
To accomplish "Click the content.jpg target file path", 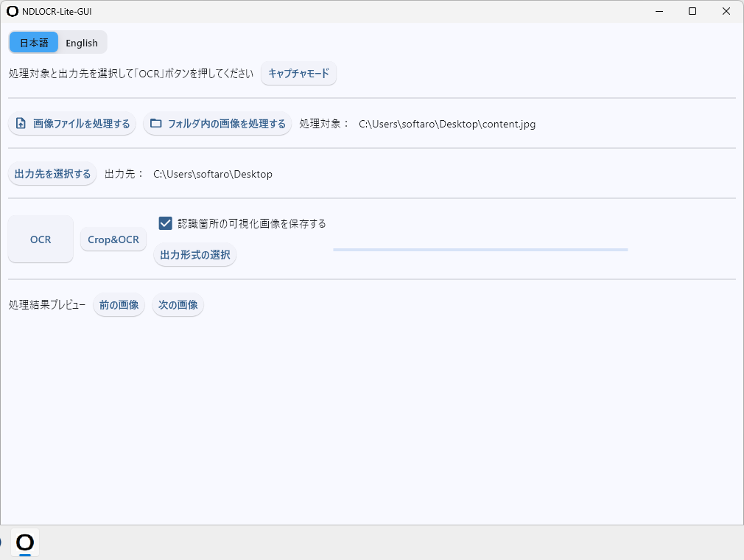I will coord(446,124).
